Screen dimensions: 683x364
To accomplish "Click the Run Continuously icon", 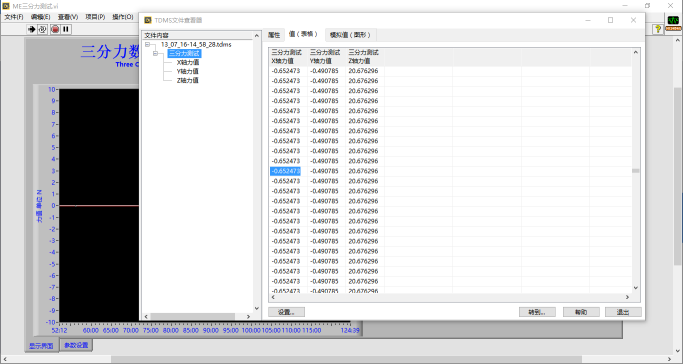I will [x=42, y=29].
